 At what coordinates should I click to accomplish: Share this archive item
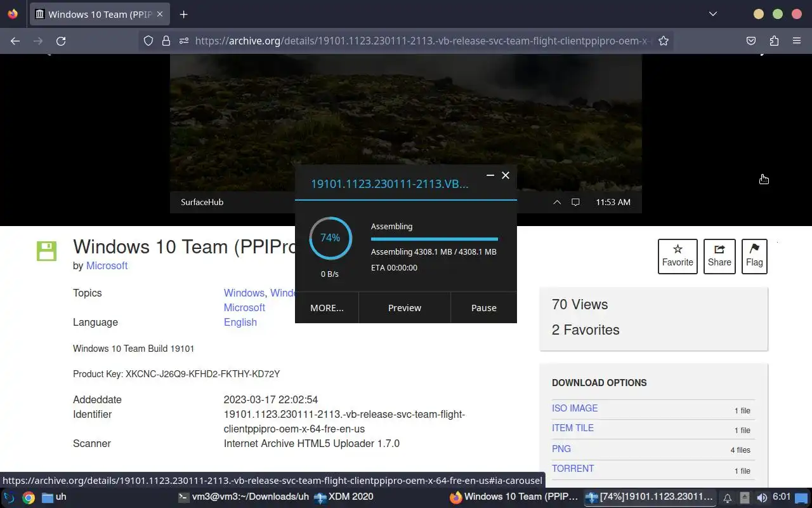[719, 257]
